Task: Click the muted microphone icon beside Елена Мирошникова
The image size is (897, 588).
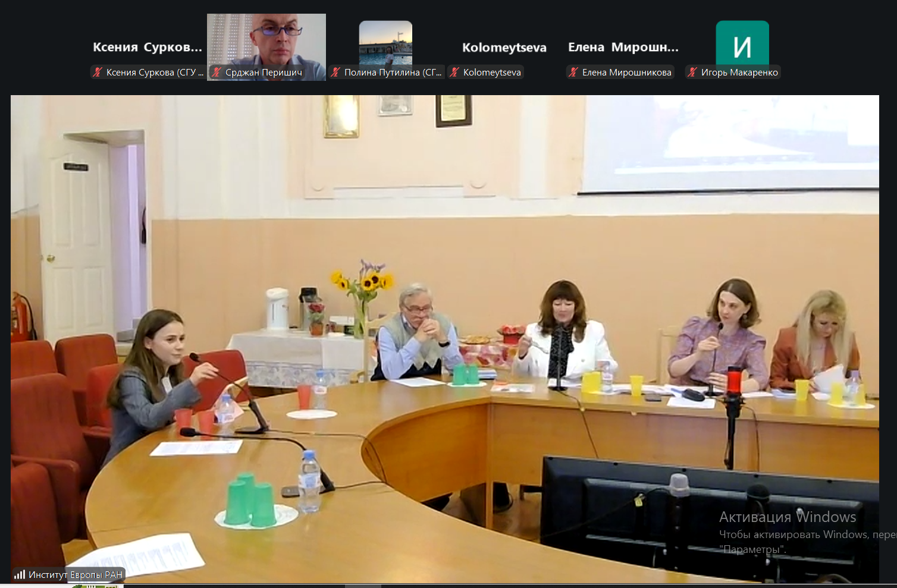Action: [574, 73]
